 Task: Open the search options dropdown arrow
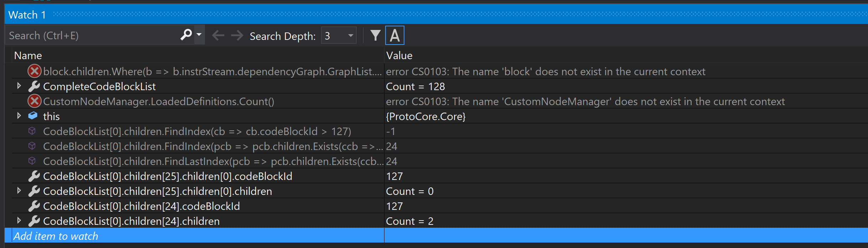(199, 35)
